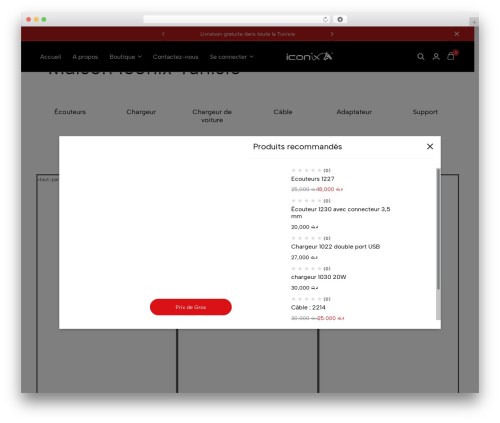The width and height of the screenshot is (500, 423).
Task: Click star rating above Chargeur 1022
Action: click(x=306, y=238)
